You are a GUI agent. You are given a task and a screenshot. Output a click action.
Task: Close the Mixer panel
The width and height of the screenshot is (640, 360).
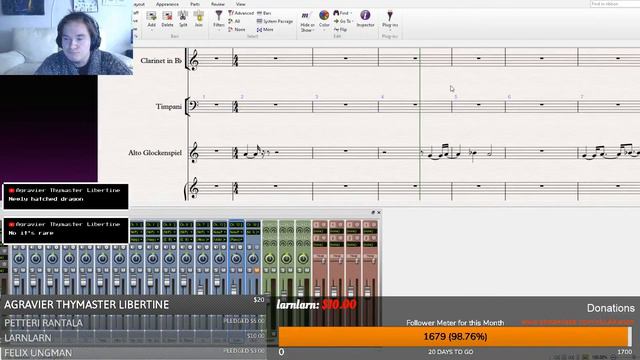pos(379,212)
